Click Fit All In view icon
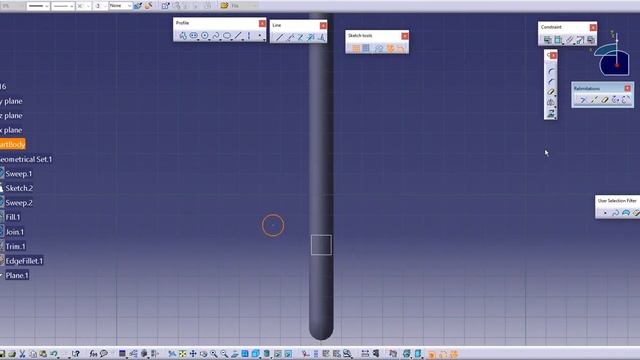640x360 pixels. (182, 354)
